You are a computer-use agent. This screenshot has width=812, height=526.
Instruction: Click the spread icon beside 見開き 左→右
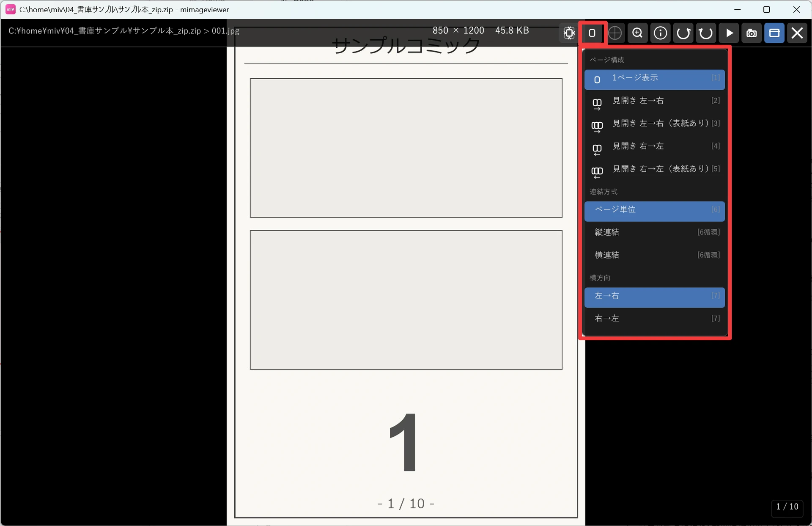click(597, 104)
